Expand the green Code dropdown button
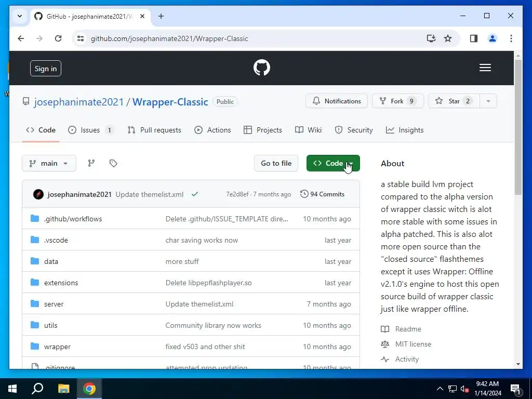The width and height of the screenshot is (532, 399). 333,163
